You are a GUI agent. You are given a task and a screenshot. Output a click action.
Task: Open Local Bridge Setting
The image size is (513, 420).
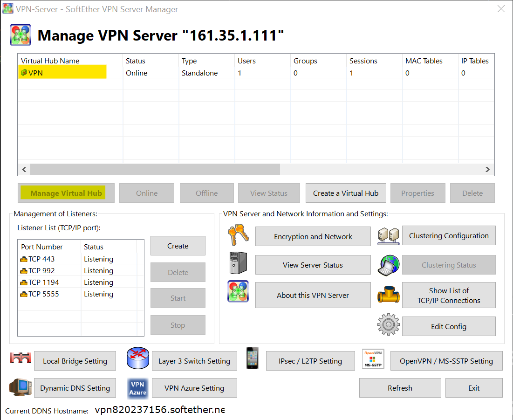coord(75,361)
